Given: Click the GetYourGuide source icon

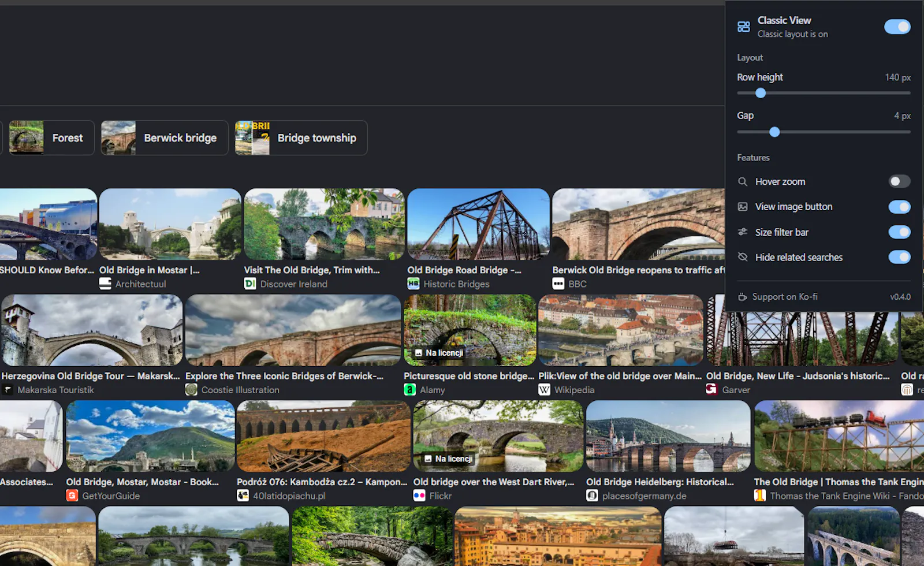Looking at the screenshot, I should pos(72,496).
